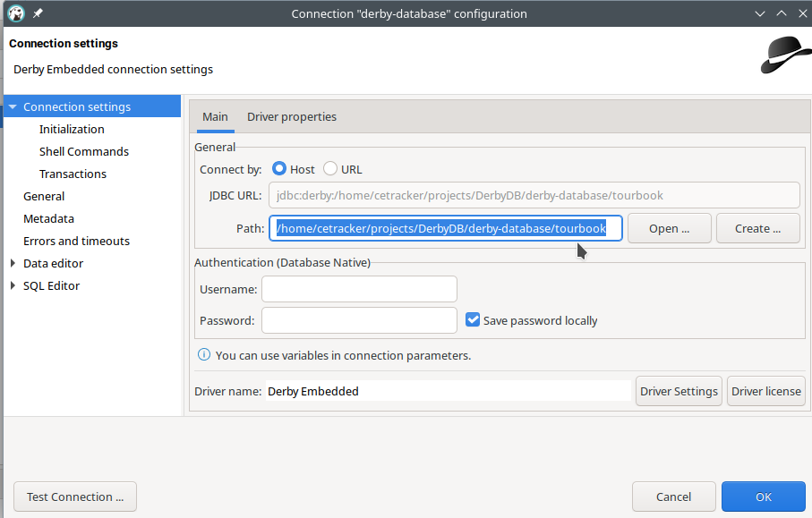Viewport: 812px width, 518px height.
Task: View the Driver license
Action: point(766,391)
